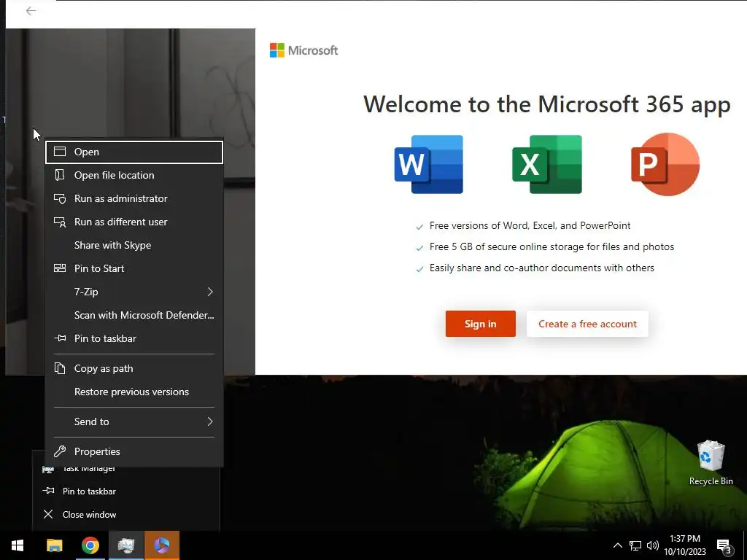Image resolution: width=747 pixels, height=560 pixels.
Task: Open the Recycle Bin on desktop
Action: point(711,463)
